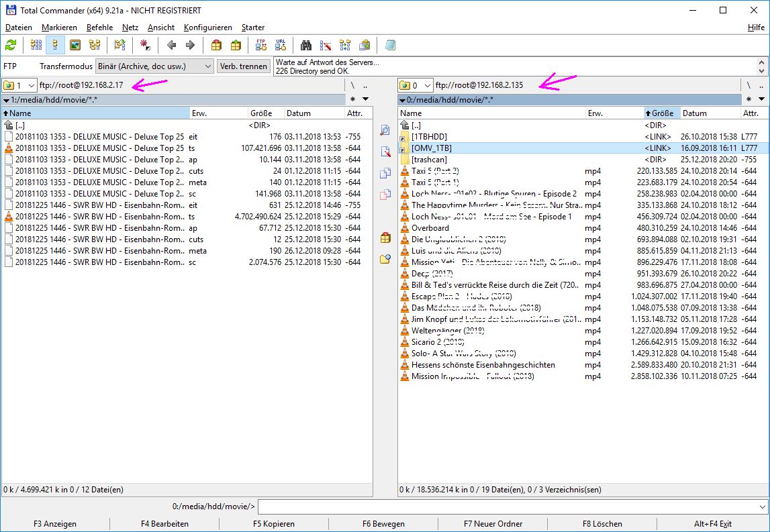770x532 pixels.
Task: Click the FTP log scrollbar down arrow
Action: pyautogui.click(x=762, y=70)
